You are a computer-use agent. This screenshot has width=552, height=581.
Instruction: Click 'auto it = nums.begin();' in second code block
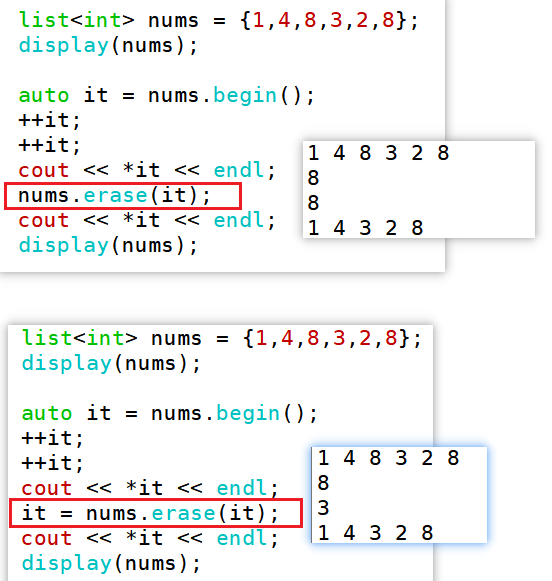click(x=170, y=414)
